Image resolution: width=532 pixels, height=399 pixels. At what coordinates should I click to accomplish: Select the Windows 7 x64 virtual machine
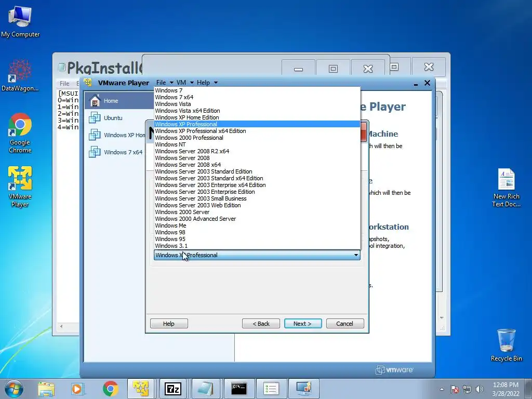point(116,152)
